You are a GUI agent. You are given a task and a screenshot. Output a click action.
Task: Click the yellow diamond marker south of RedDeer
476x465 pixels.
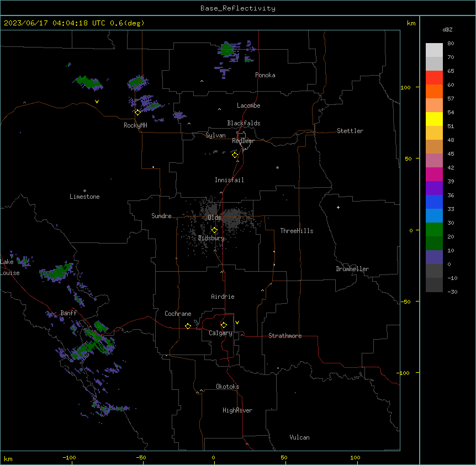pos(235,155)
